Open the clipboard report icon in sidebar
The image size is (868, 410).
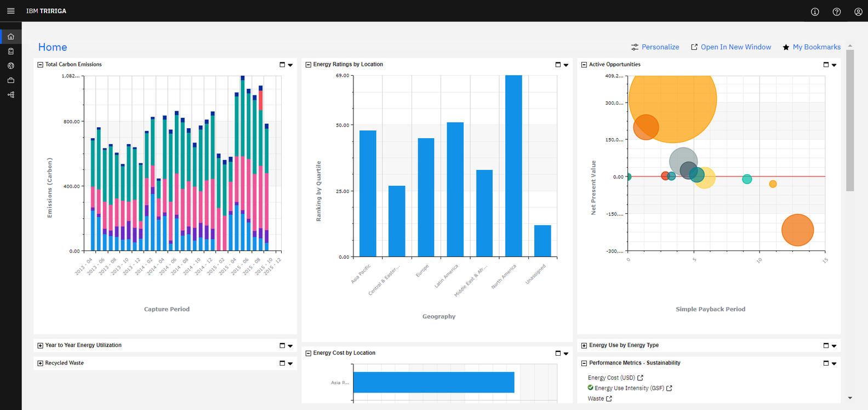click(10, 52)
